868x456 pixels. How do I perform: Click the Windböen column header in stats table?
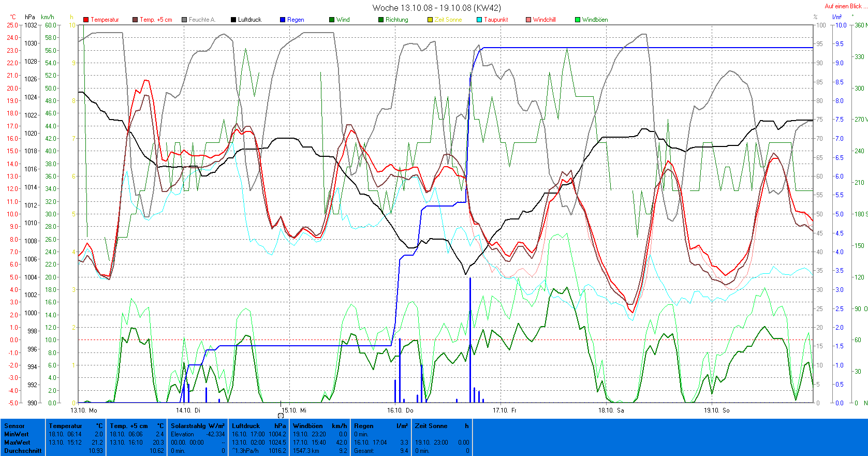pos(308,426)
